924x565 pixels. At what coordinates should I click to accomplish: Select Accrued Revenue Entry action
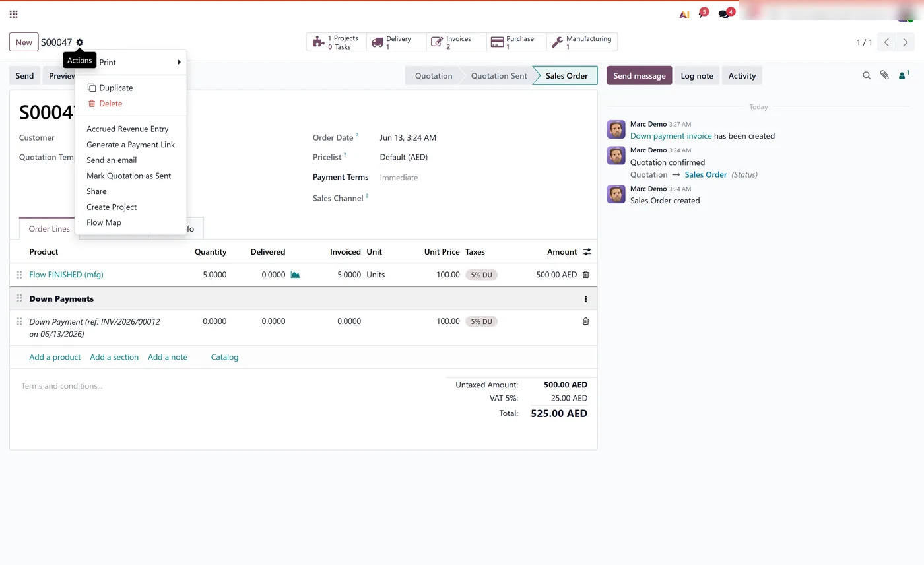[131, 129]
